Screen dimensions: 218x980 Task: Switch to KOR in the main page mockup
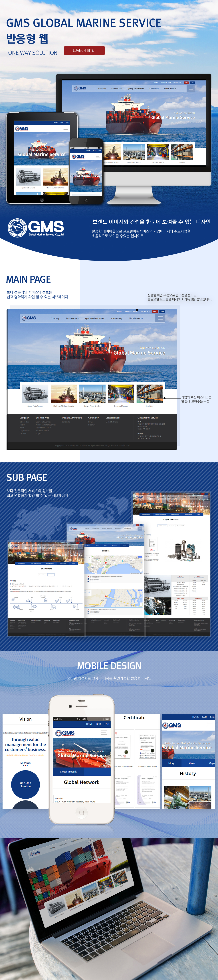pyautogui.click(x=155, y=311)
